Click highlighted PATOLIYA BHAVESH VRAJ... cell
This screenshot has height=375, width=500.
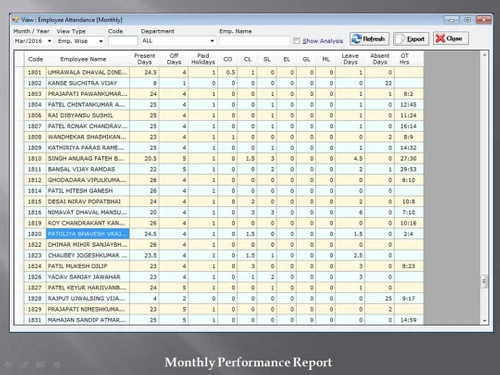[88, 234]
